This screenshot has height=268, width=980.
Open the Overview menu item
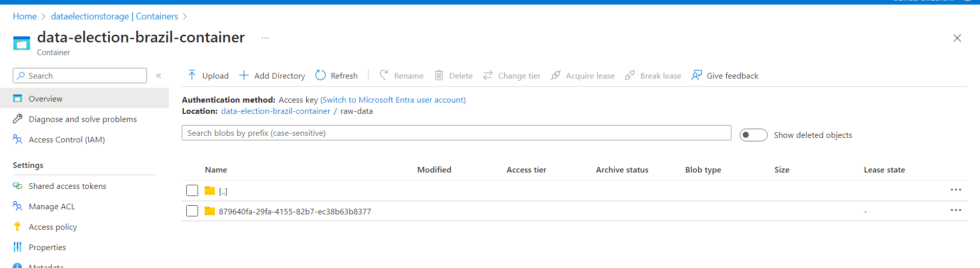click(84, 99)
